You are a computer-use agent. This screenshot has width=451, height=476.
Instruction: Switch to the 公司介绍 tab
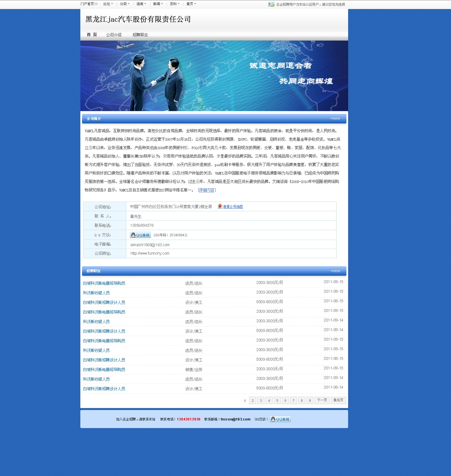tap(114, 35)
